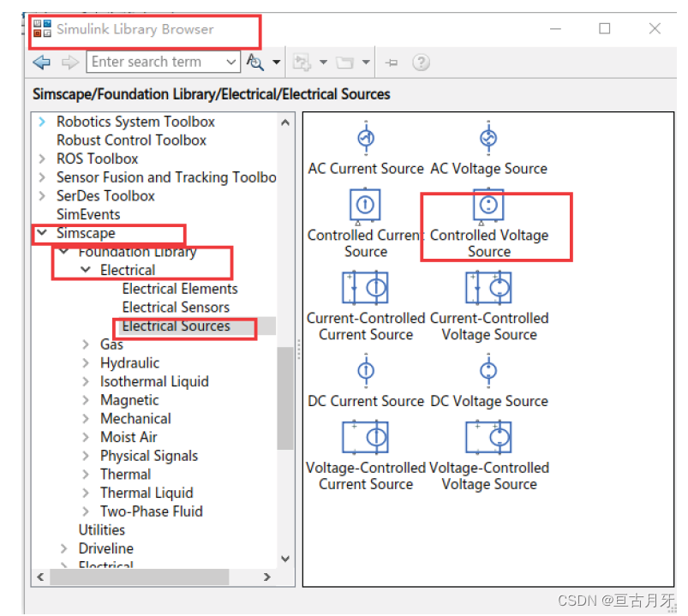Click the search magnifier icon
The image size is (688, 616).
255,63
